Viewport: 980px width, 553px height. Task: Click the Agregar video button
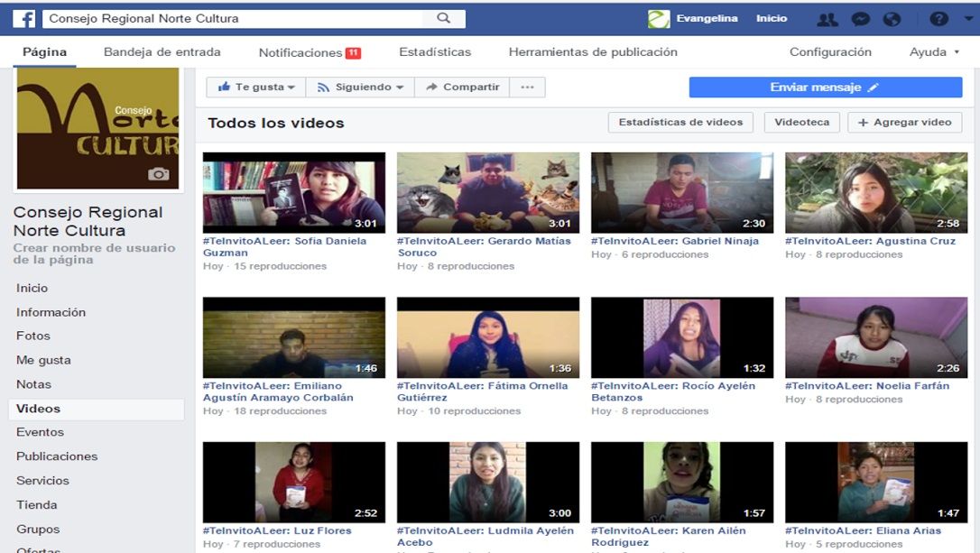pyautogui.click(x=905, y=123)
